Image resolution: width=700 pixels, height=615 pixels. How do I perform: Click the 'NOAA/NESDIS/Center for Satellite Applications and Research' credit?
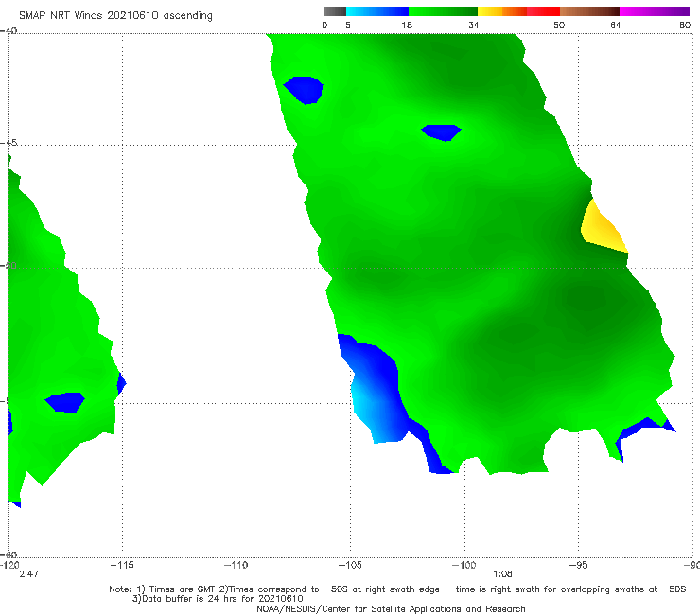click(x=391, y=608)
